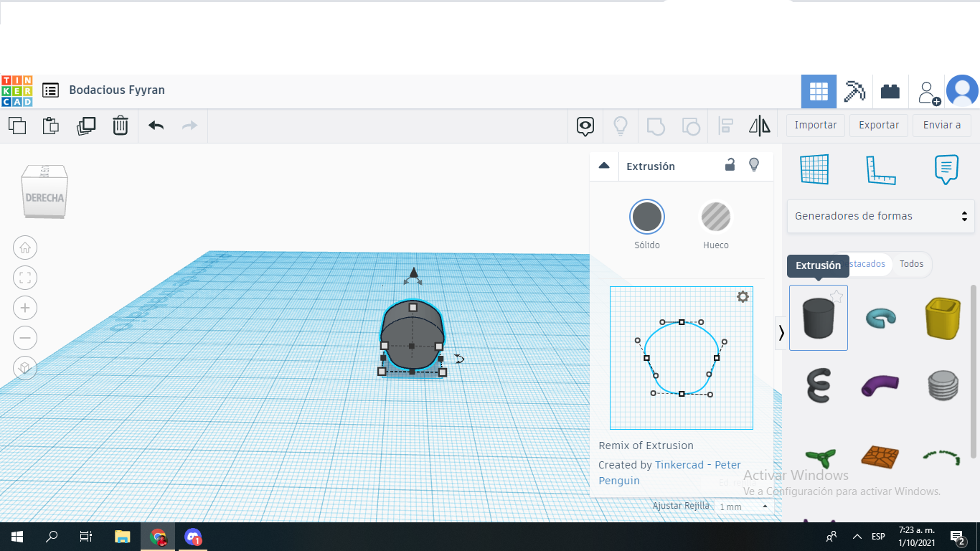The height and width of the screenshot is (551, 980).
Task: Hide the shape via inspector lightbulb
Action: (754, 165)
